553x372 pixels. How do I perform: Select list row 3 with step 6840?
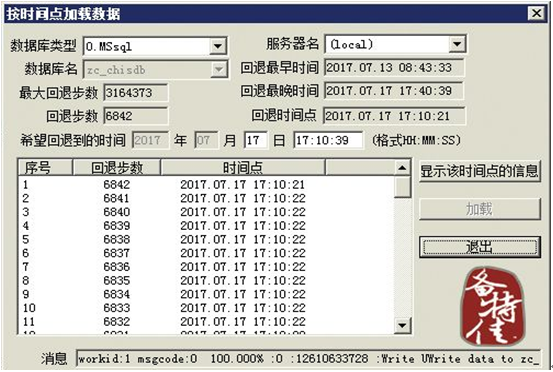pos(206,212)
